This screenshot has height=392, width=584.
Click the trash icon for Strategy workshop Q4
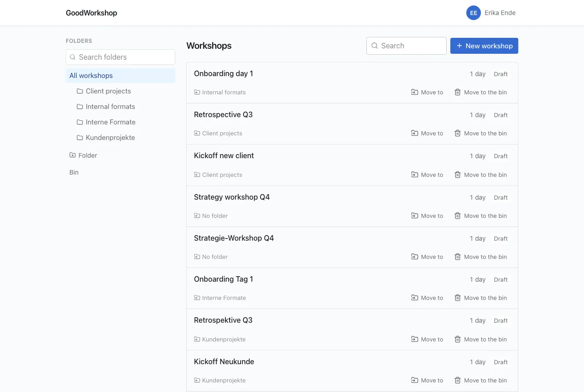coord(458,216)
